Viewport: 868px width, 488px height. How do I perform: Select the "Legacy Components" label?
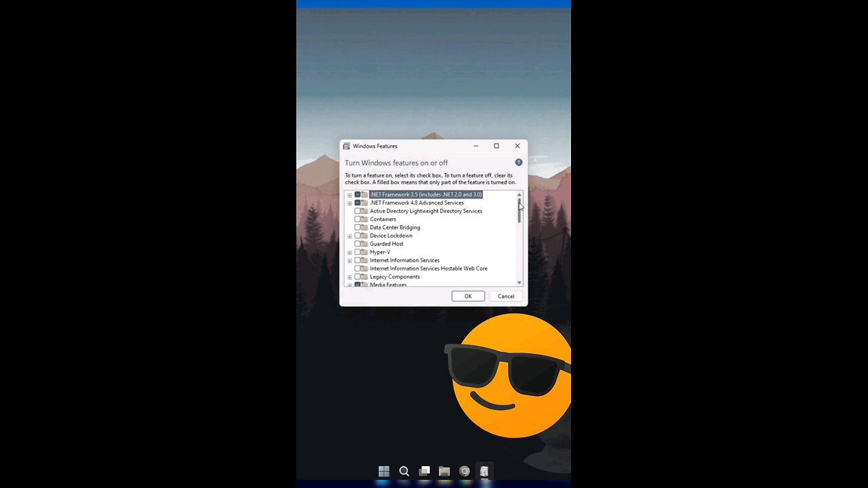click(395, 277)
